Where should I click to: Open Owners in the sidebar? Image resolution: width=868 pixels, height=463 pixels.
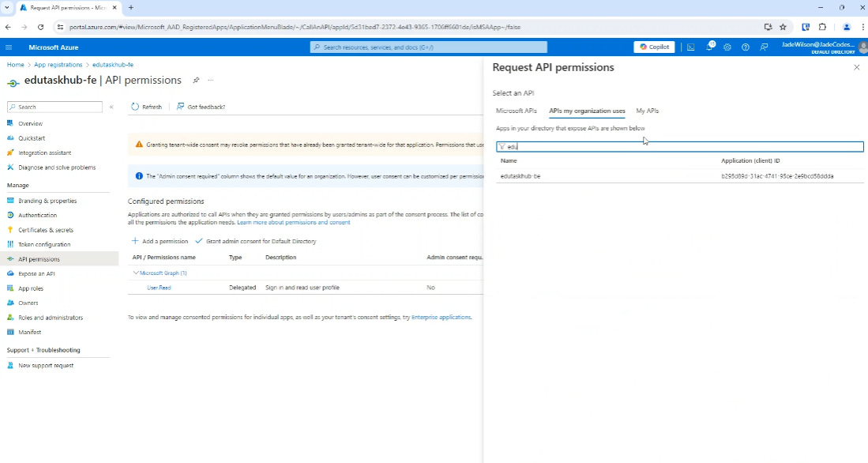click(28, 303)
